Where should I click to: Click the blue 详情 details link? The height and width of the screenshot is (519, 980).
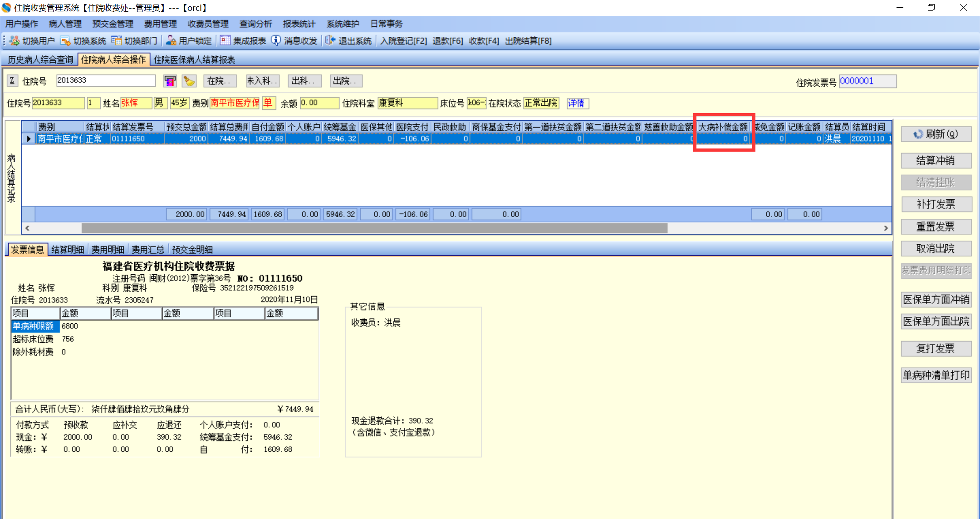(577, 103)
